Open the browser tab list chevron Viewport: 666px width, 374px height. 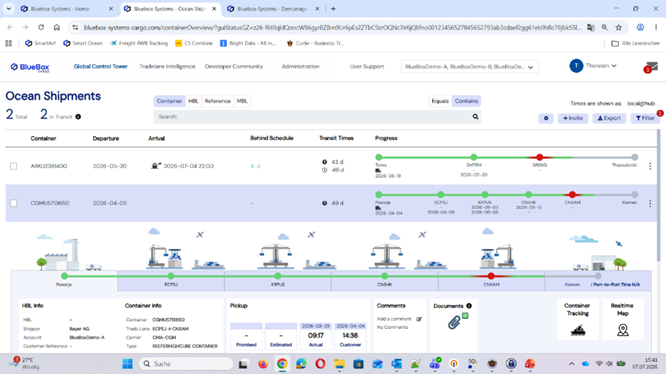(8, 8)
